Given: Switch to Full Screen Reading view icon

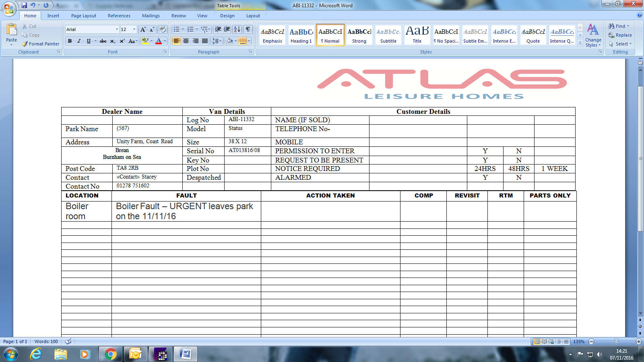Looking at the screenshot, I should point(544,341).
